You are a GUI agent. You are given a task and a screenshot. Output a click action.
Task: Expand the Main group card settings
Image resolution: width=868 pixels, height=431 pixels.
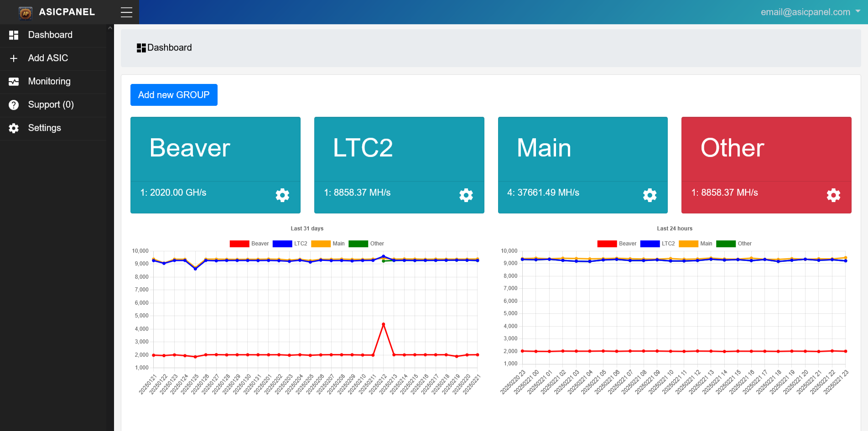(650, 195)
